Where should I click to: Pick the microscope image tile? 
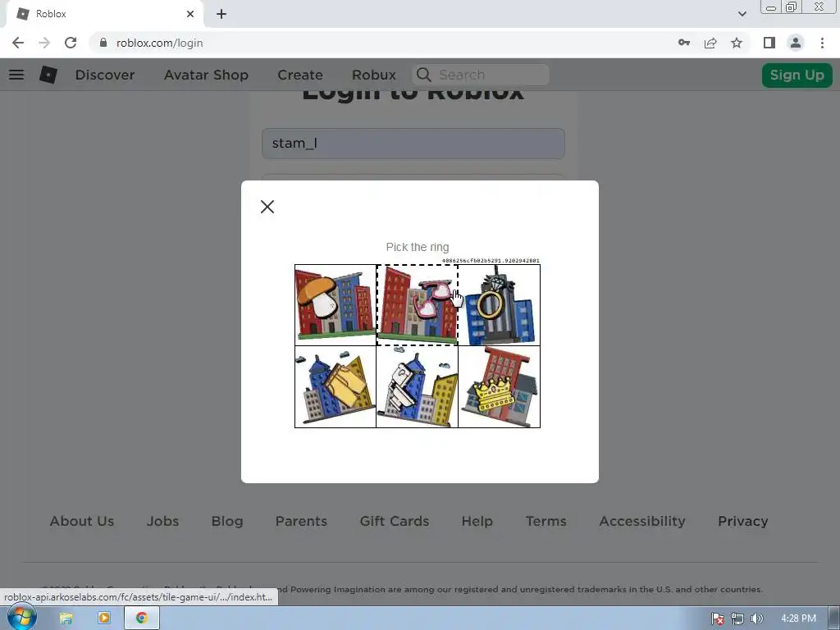click(x=418, y=387)
